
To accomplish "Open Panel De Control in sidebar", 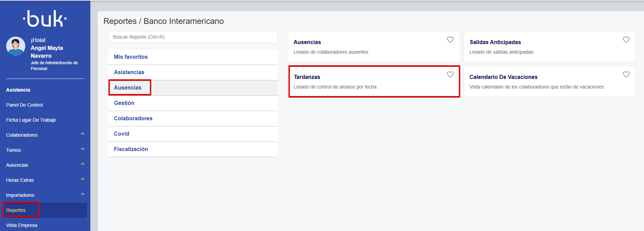I will point(24,105).
